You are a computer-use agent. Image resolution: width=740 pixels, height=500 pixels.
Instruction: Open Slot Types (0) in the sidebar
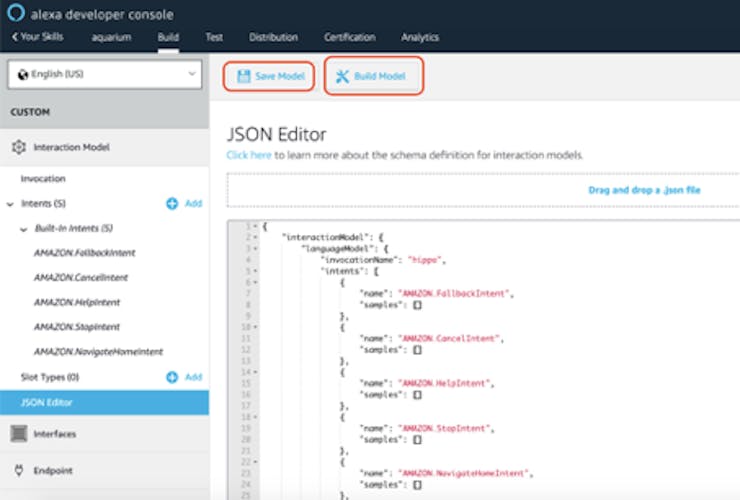[50, 377]
